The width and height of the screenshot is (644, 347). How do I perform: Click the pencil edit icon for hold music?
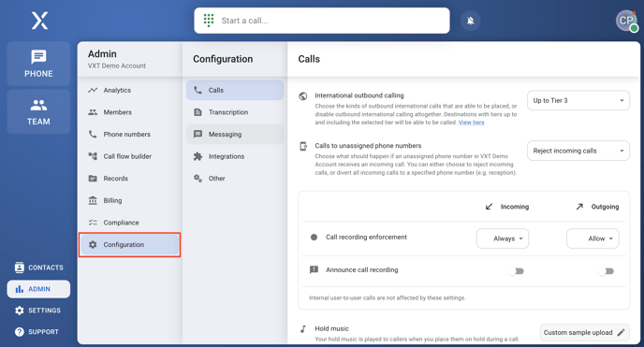[x=621, y=332]
